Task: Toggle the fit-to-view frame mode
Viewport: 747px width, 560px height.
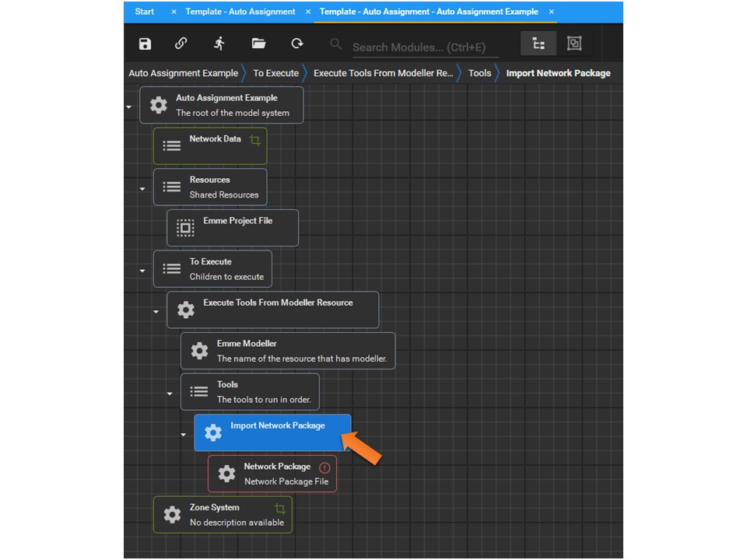Action: click(574, 44)
